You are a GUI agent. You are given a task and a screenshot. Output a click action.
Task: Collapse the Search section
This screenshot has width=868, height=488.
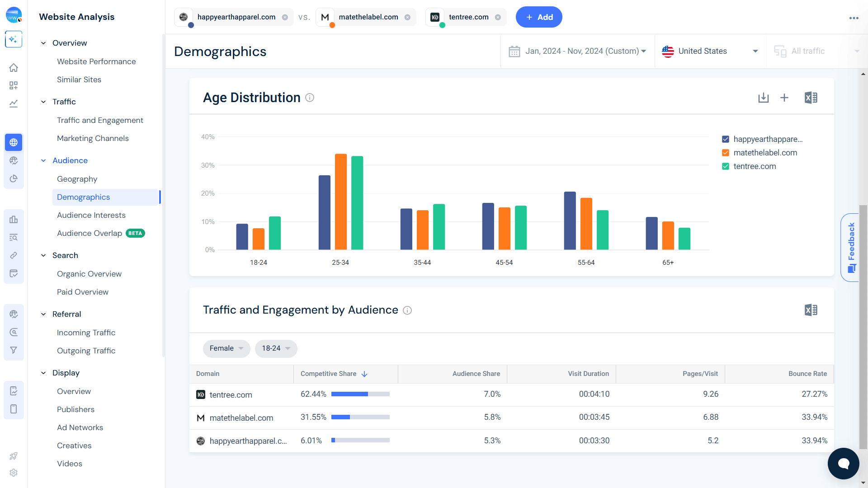[x=43, y=255]
